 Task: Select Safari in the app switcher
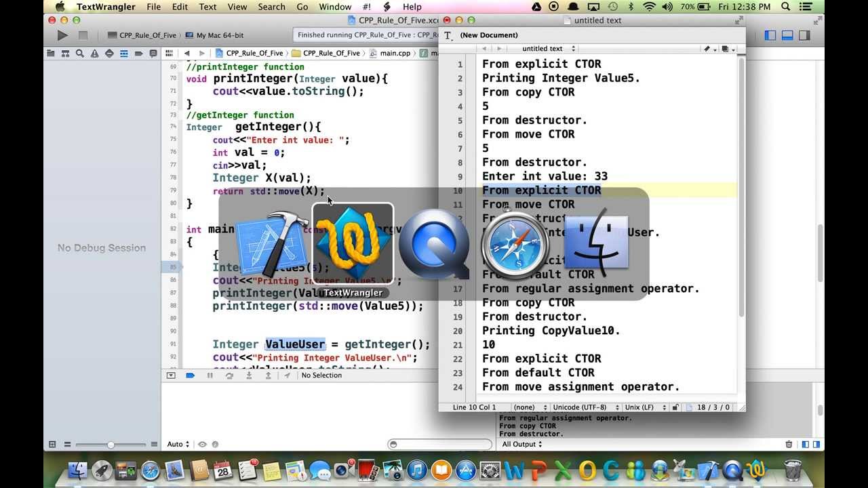click(515, 244)
